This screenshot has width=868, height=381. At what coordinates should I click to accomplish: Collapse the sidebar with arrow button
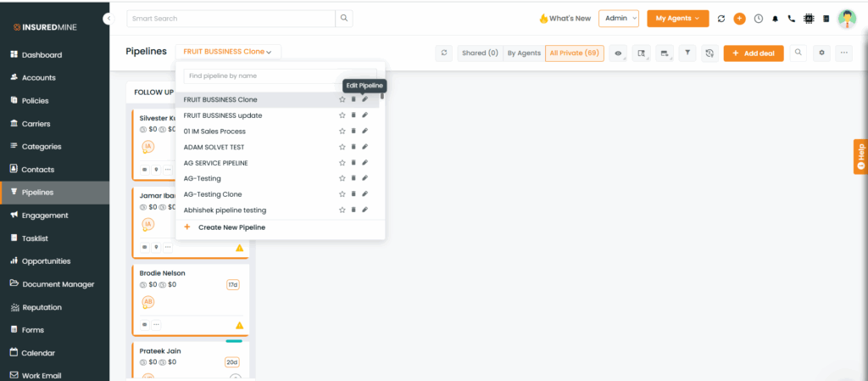pos(108,19)
